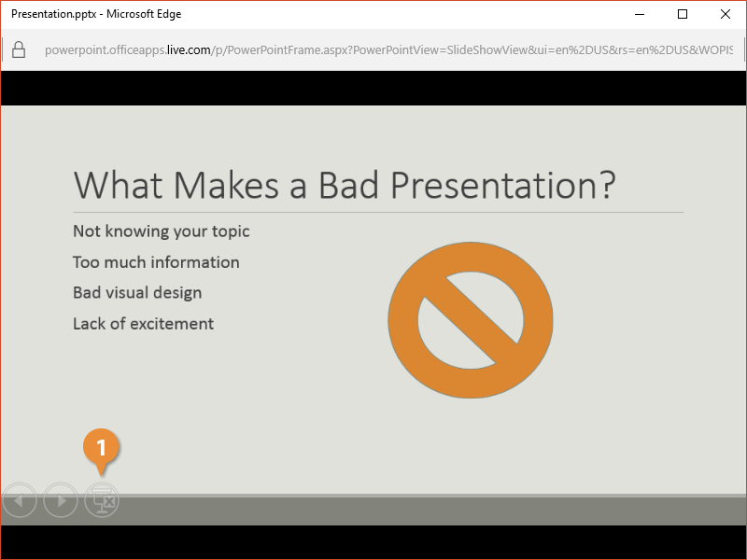
Task: Click the gray bar at slide bottom
Action: tap(420, 510)
